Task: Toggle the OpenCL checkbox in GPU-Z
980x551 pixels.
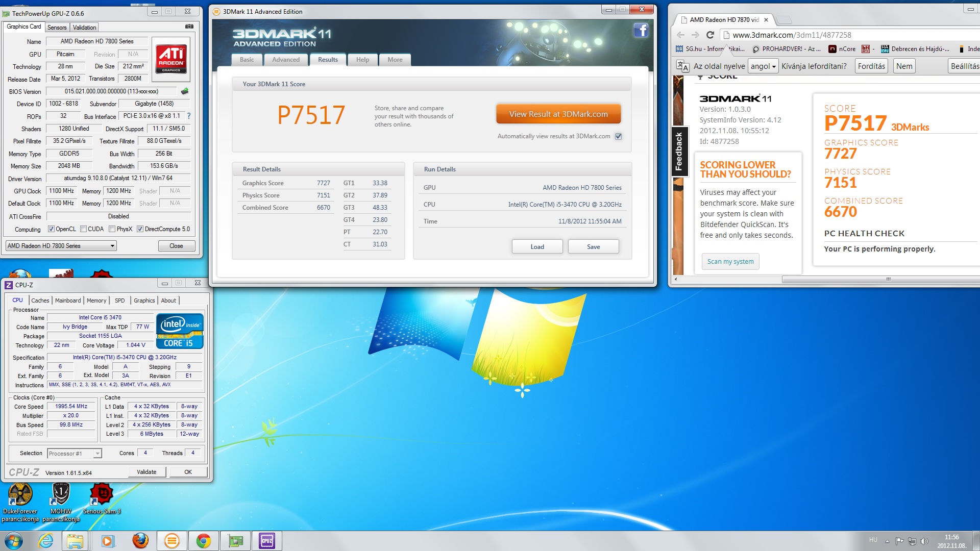Action: click(x=51, y=229)
